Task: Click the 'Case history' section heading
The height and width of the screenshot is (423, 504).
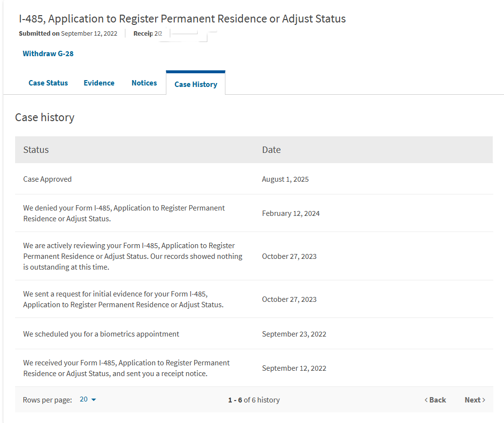Action: [45, 117]
